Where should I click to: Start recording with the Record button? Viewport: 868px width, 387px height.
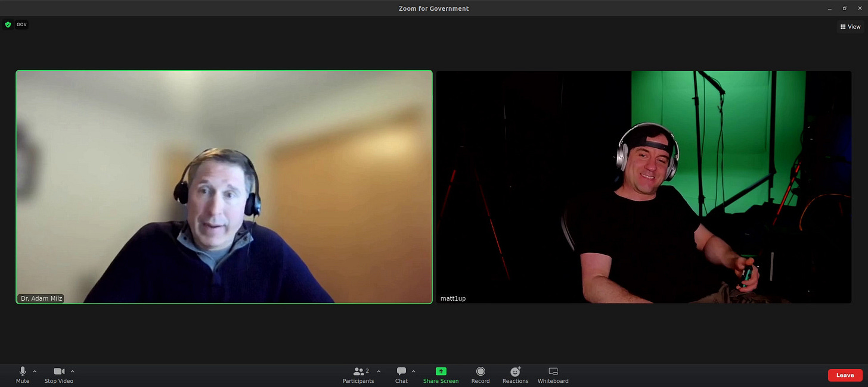pos(480,375)
